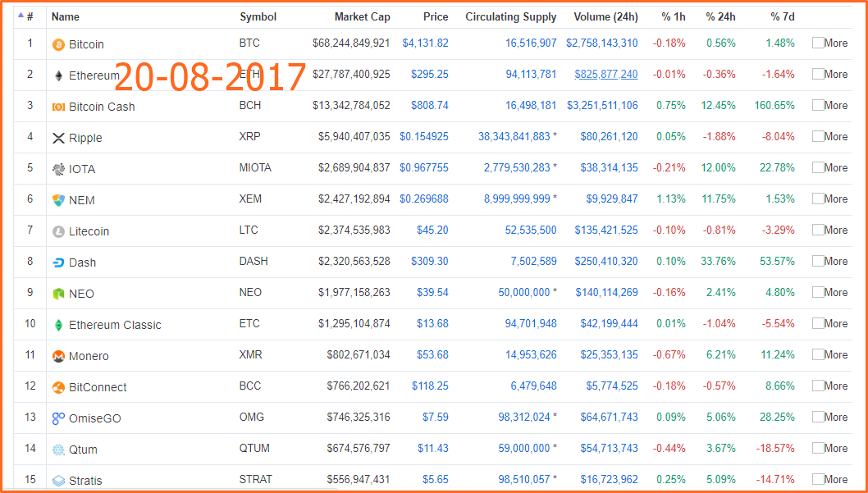Tick the More checkbox for Bitcoin

(x=818, y=43)
